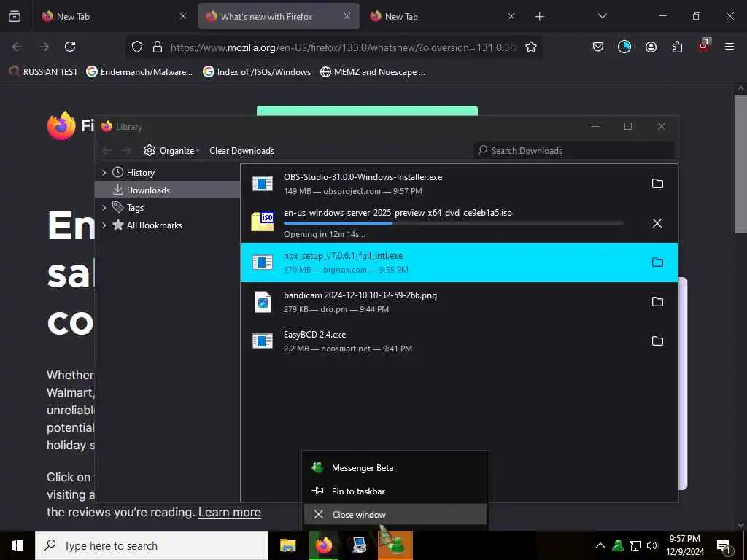Select Downloads in Library sidebar
The height and width of the screenshot is (560, 747).
[168, 190]
